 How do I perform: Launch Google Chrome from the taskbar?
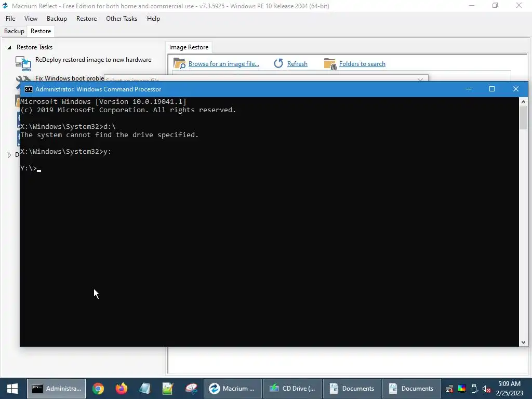click(98, 389)
